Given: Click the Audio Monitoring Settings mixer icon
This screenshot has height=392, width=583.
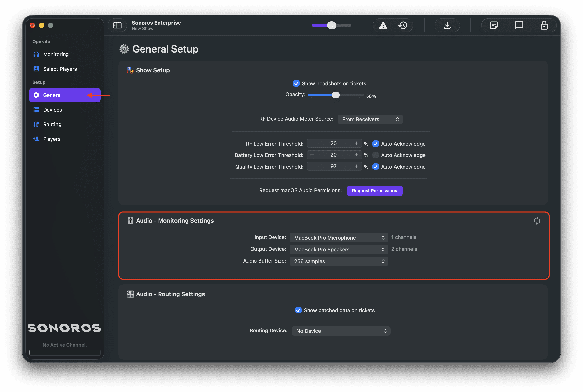Looking at the screenshot, I should tap(130, 221).
